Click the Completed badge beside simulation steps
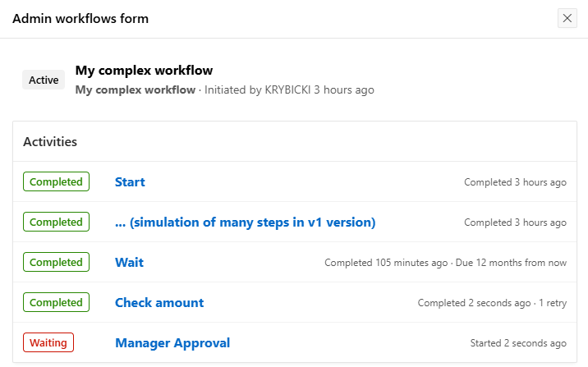Viewport: 588px width, 367px height. pos(56,222)
